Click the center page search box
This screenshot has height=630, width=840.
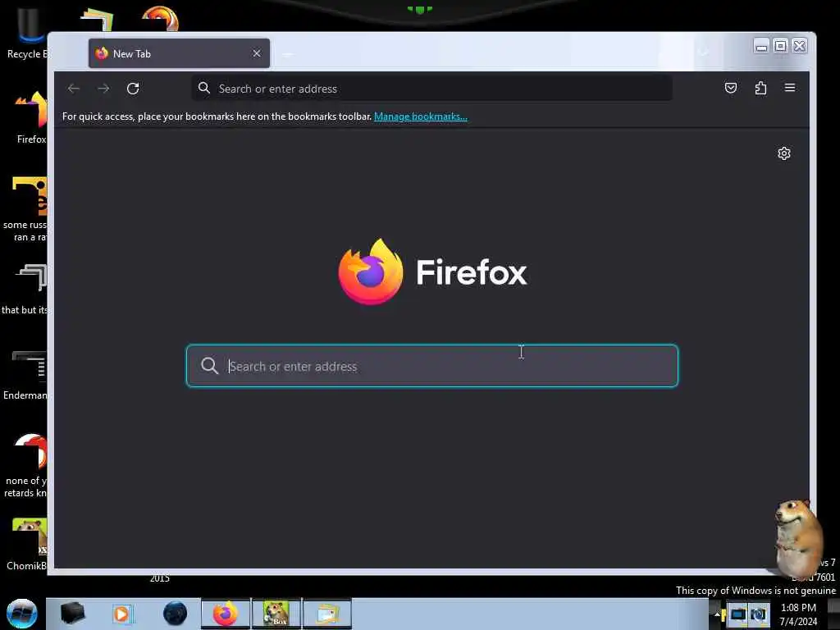431,366
